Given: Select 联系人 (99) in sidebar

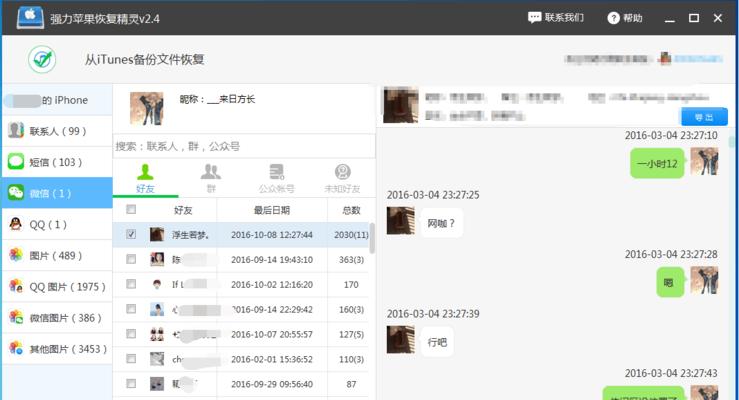Looking at the screenshot, I should tap(57, 131).
